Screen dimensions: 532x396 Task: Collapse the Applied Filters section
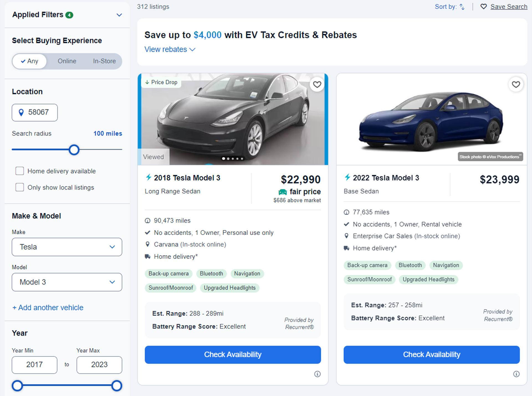(119, 15)
